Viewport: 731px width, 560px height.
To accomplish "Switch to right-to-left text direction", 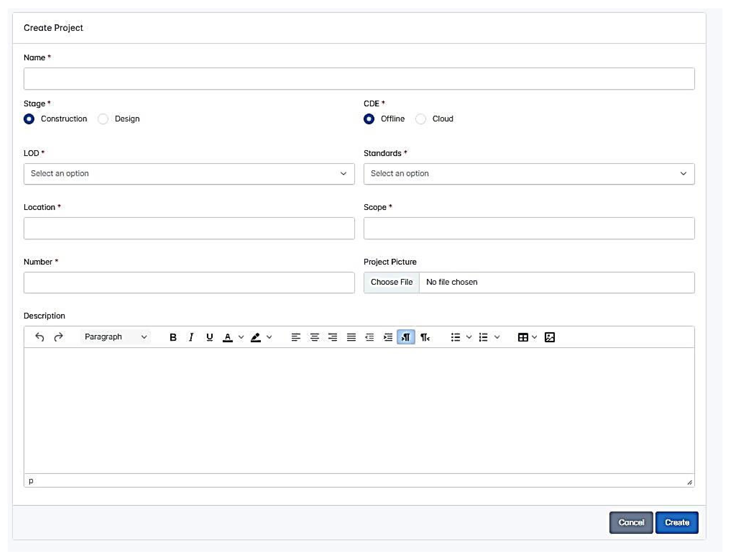I will click(425, 337).
